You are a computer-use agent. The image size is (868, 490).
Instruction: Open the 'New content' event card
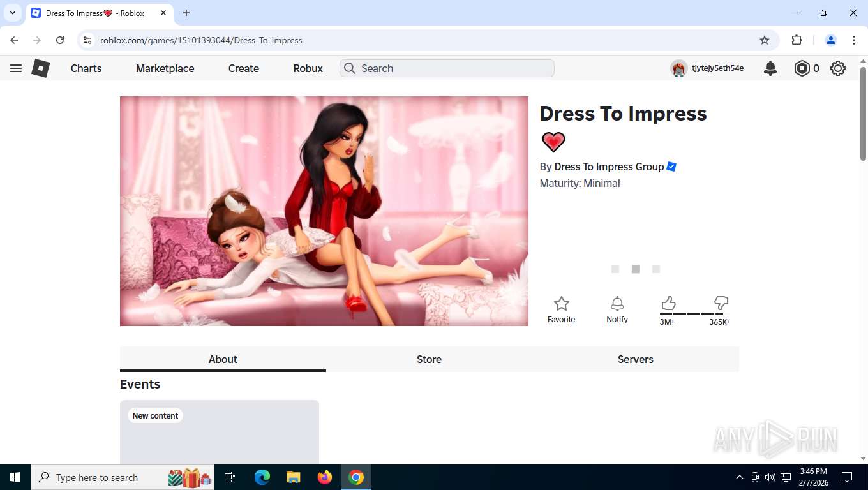pyautogui.click(x=220, y=433)
